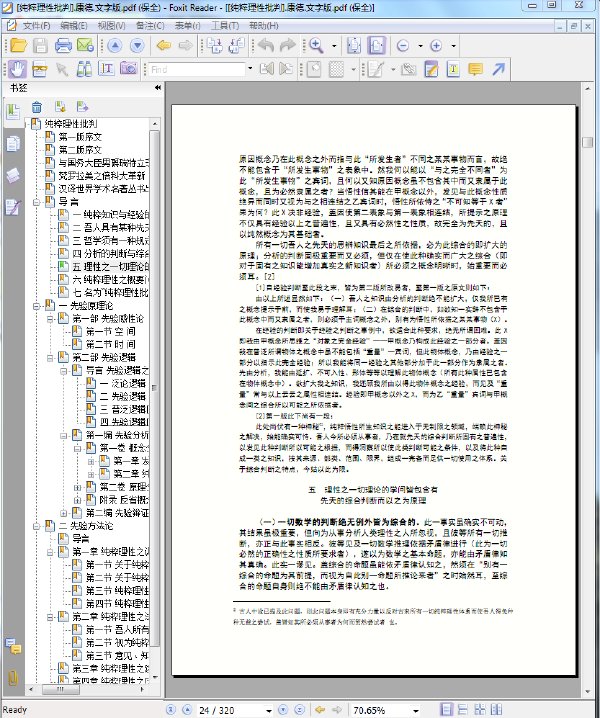
Task: Go to first page in status bar
Action: (x=170, y=710)
